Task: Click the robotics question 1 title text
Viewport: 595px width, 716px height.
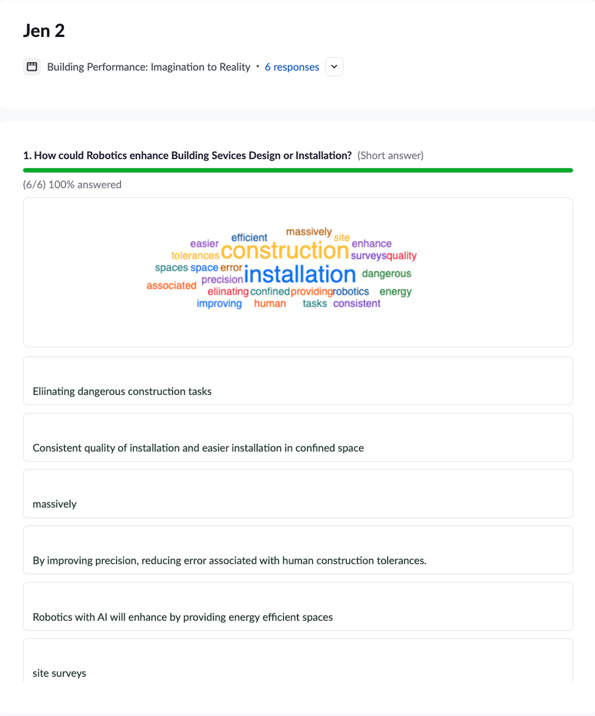Action: [x=187, y=155]
